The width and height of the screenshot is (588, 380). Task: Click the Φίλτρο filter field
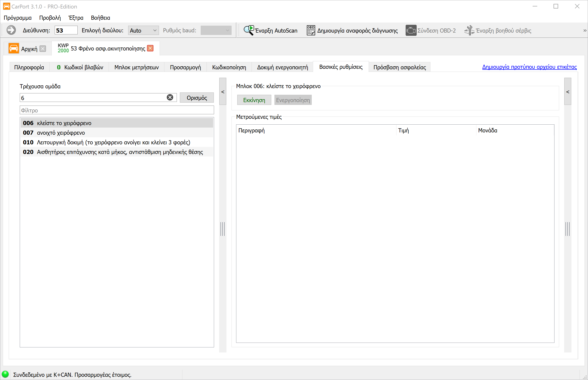click(117, 110)
